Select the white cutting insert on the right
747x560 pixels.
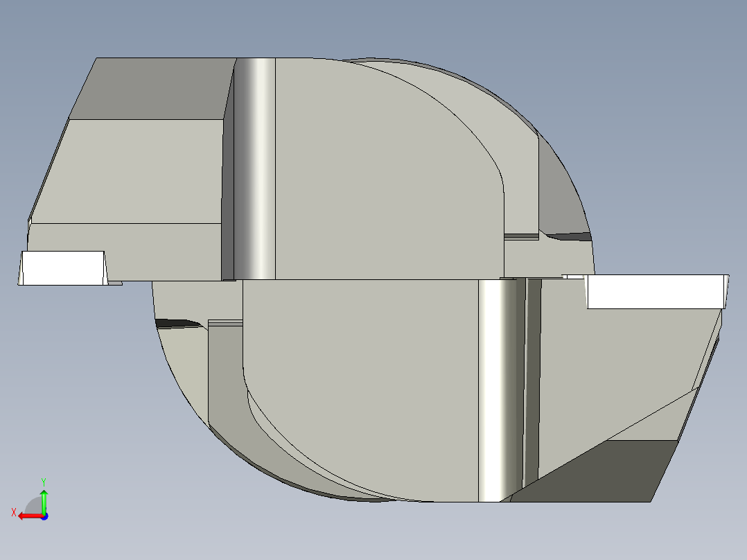point(656,291)
